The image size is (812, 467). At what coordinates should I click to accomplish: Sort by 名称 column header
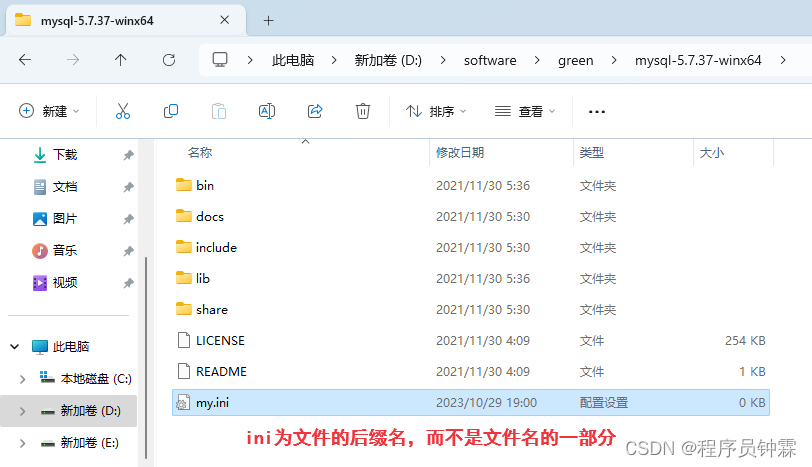200,153
